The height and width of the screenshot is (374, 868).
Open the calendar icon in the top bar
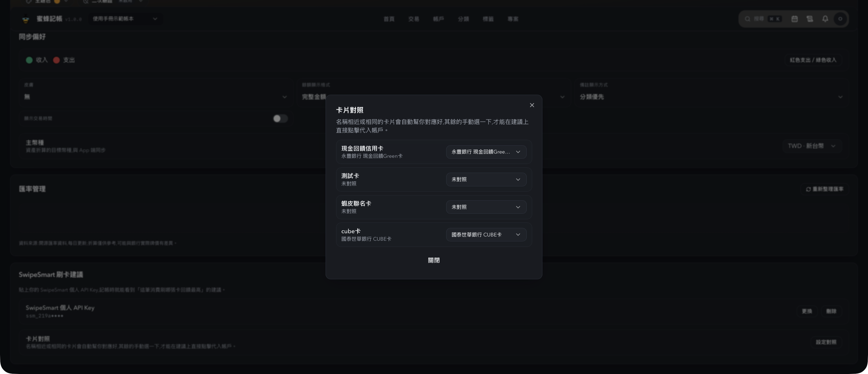tap(795, 19)
